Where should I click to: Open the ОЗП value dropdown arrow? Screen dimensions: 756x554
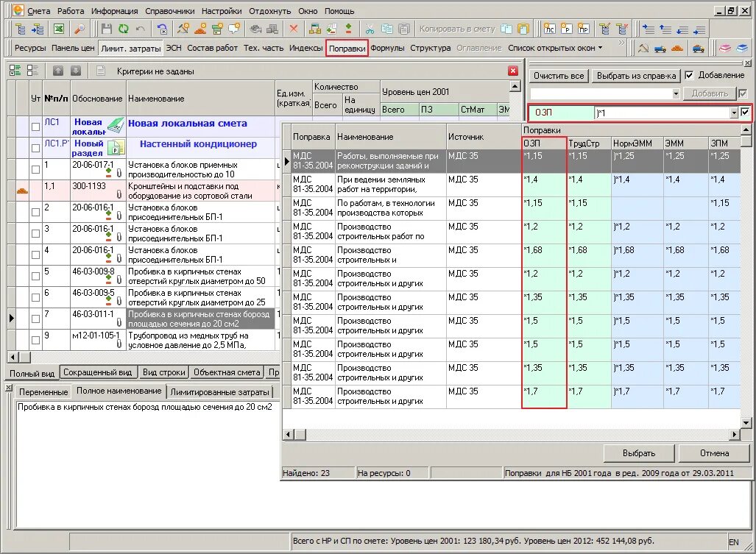733,113
